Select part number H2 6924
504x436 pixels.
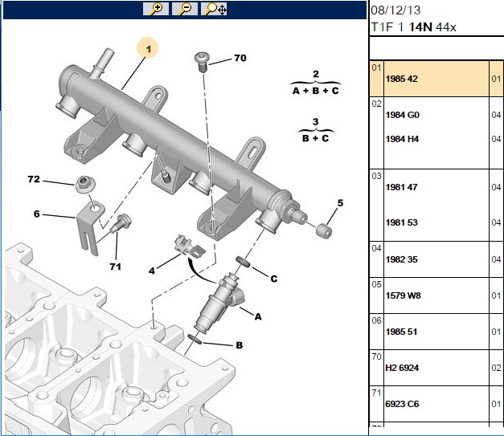pyautogui.click(x=402, y=368)
